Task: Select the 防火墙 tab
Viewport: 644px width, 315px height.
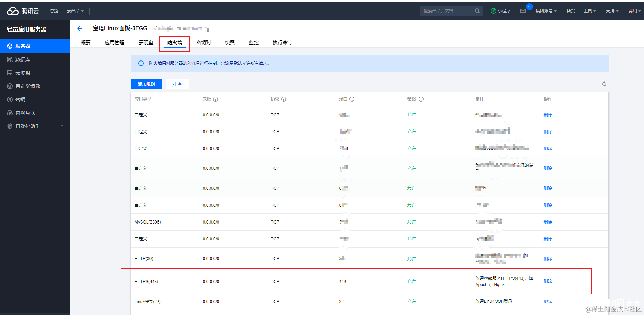Action: coord(175,43)
